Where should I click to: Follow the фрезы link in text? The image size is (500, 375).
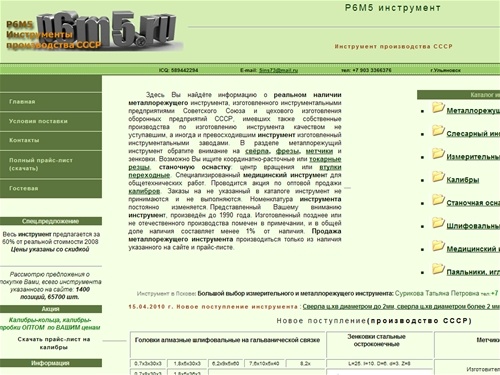coord(287,151)
